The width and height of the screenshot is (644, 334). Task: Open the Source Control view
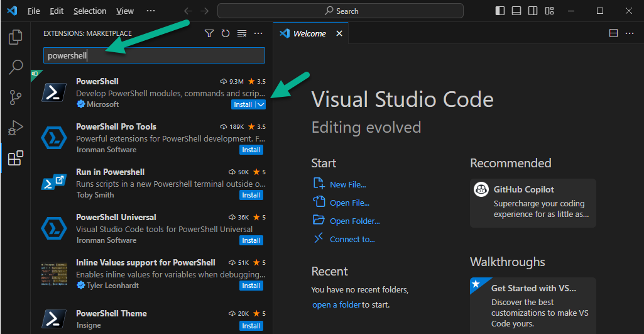click(16, 97)
